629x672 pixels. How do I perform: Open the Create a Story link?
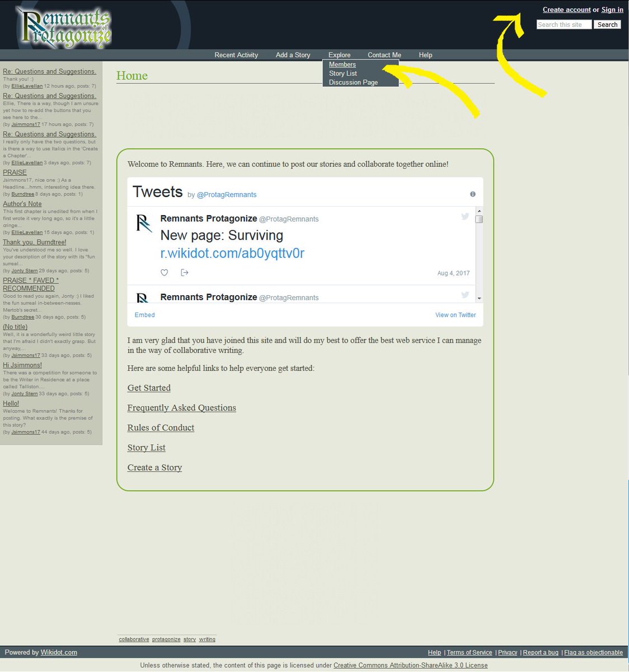[154, 467]
